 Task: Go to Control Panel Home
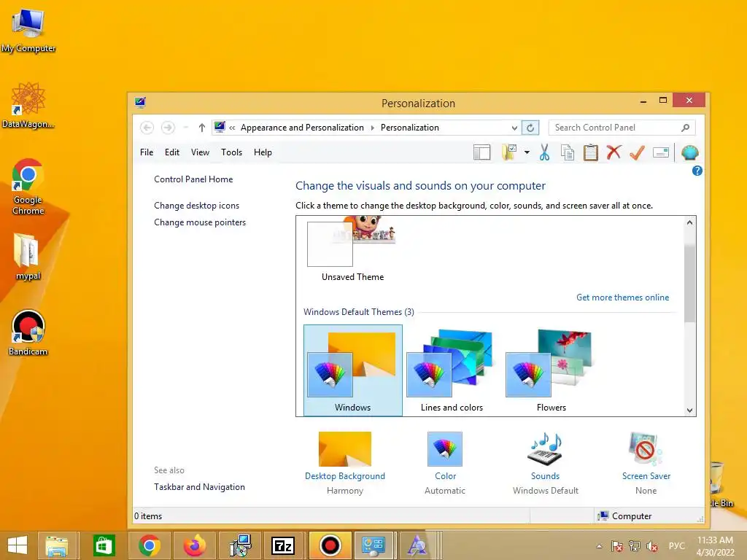[193, 179]
